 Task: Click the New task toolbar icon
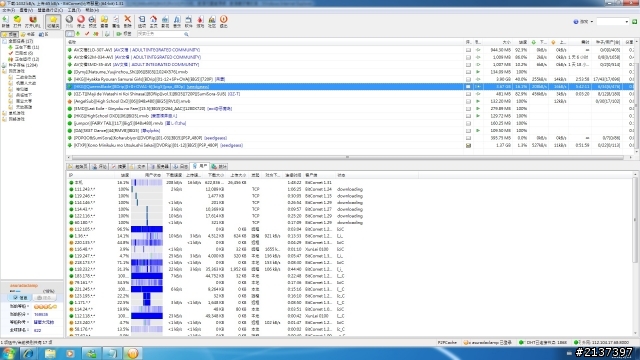point(5,21)
